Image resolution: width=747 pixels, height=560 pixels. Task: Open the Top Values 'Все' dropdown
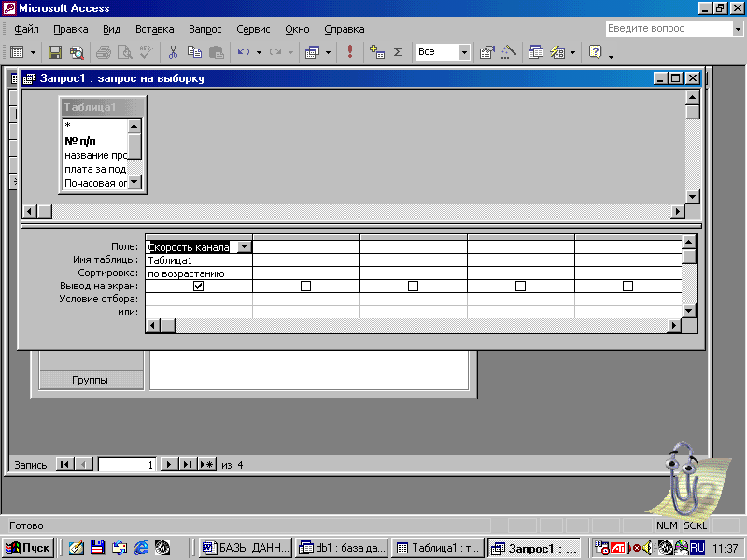pyautogui.click(x=464, y=52)
